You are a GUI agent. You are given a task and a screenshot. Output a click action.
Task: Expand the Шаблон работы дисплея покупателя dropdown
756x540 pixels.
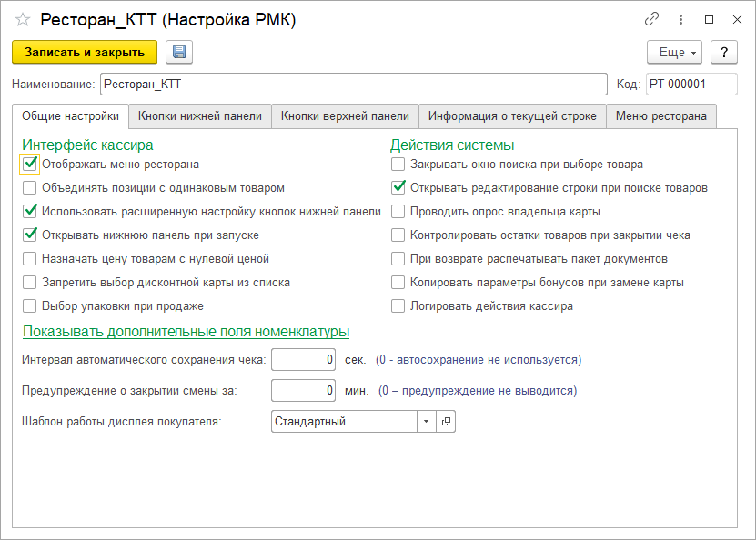(x=428, y=421)
